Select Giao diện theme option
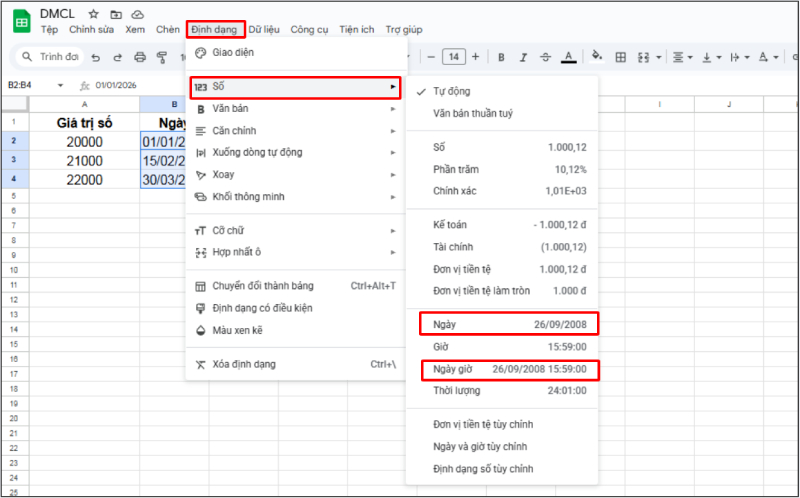800x498 pixels. pos(296,53)
